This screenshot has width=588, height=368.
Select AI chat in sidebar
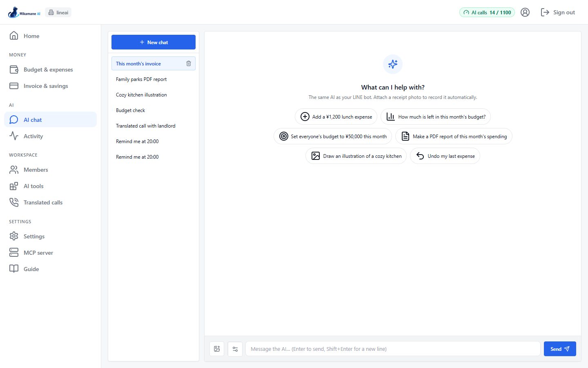(51, 119)
